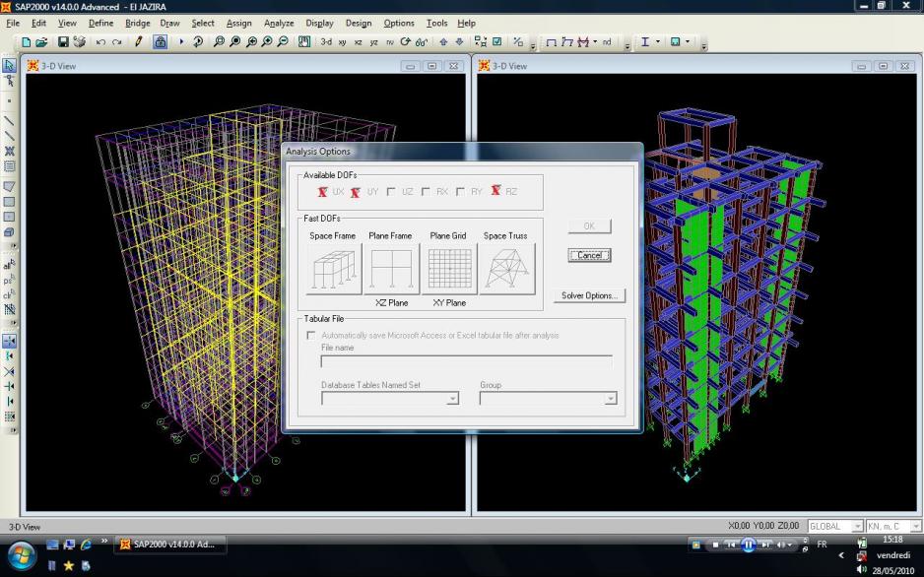Viewport: 924px width, 577px height.
Task: Select the Pan hand tool
Action: click(304, 41)
